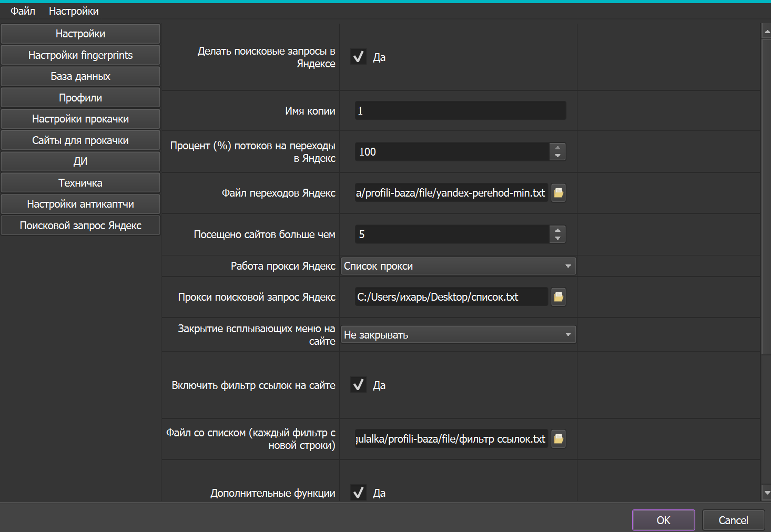Toggle Дополнительные функции checkbox
771x532 pixels.
click(x=359, y=493)
